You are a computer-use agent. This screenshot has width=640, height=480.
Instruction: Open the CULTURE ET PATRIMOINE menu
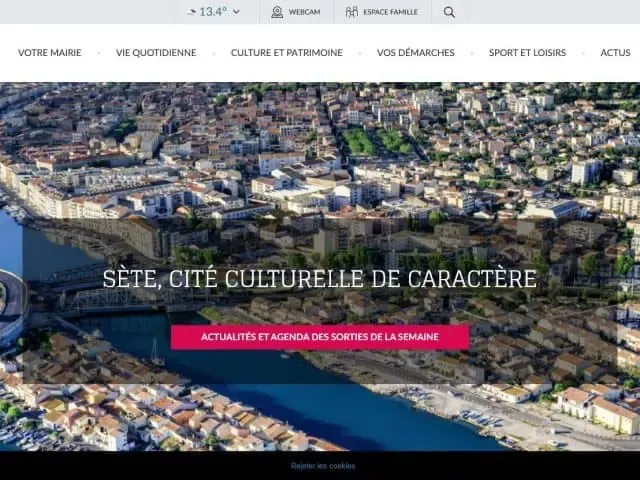click(287, 53)
